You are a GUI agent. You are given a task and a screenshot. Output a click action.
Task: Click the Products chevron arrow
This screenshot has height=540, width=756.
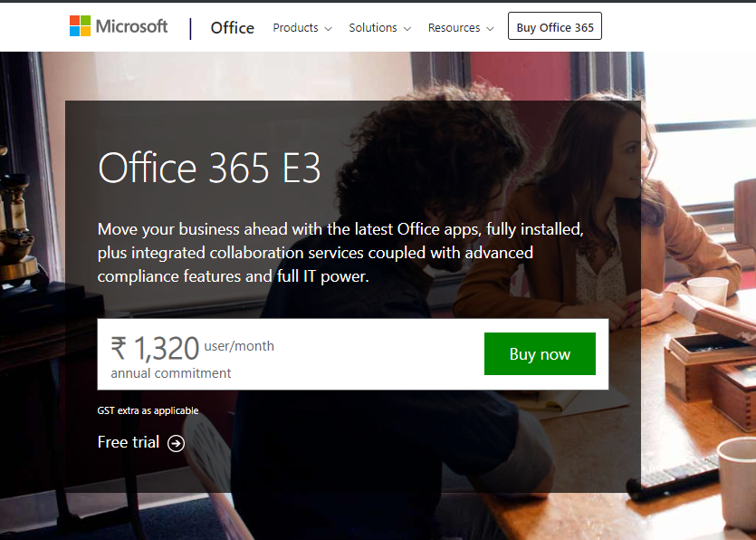(329, 28)
